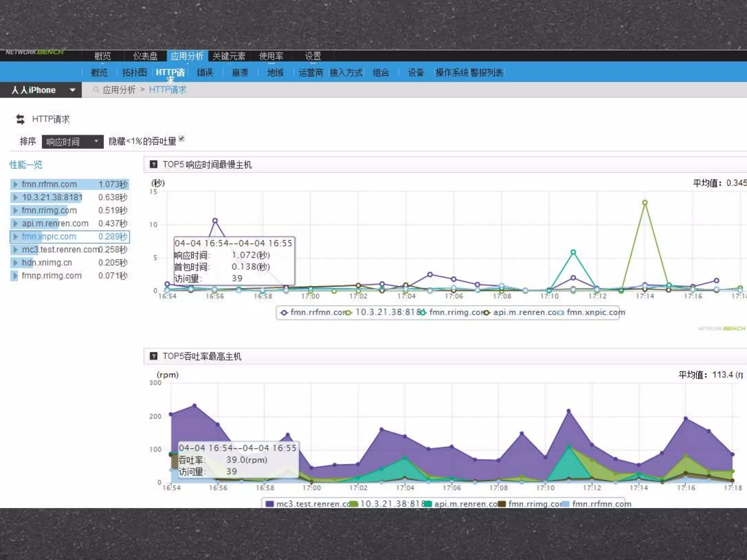Click the 17:14 peak data point on response chart
This screenshot has height=560, width=747.
point(645,203)
